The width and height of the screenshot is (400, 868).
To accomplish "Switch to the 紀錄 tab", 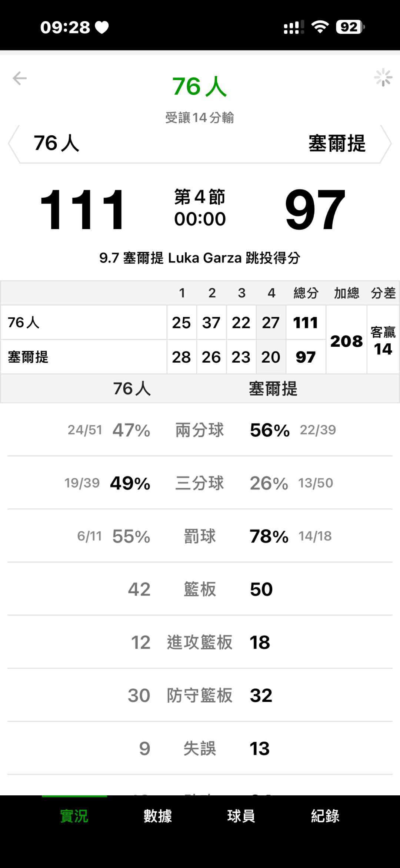I will tap(325, 816).
